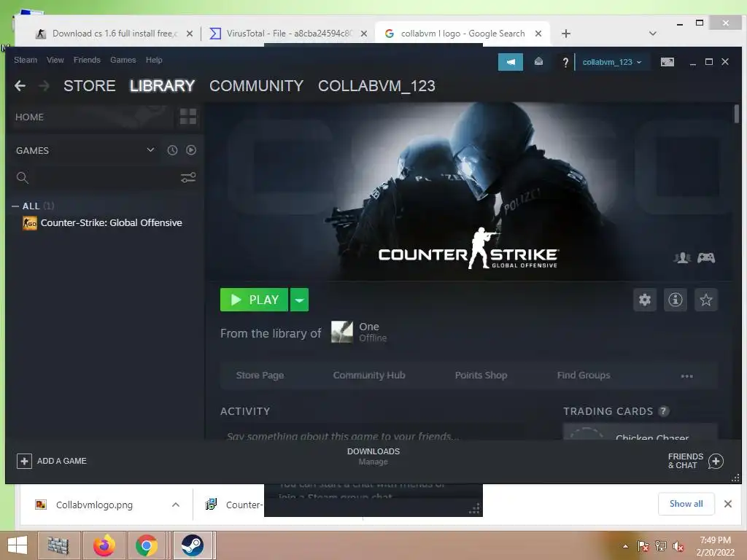Click the Add a Game plus icon
The image size is (747, 560).
24,461
